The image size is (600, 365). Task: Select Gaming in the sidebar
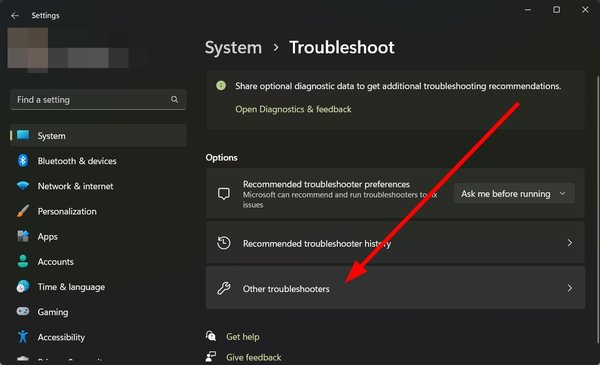(98, 312)
